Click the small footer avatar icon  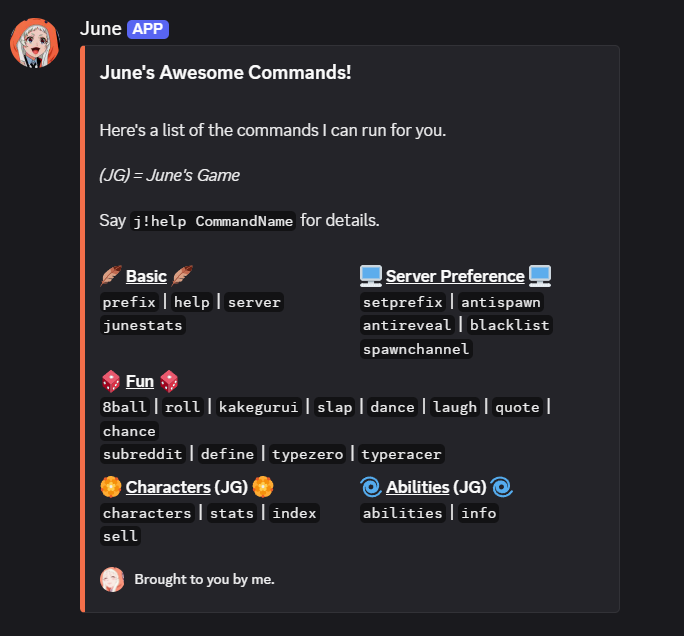click(x=112, y=579)
